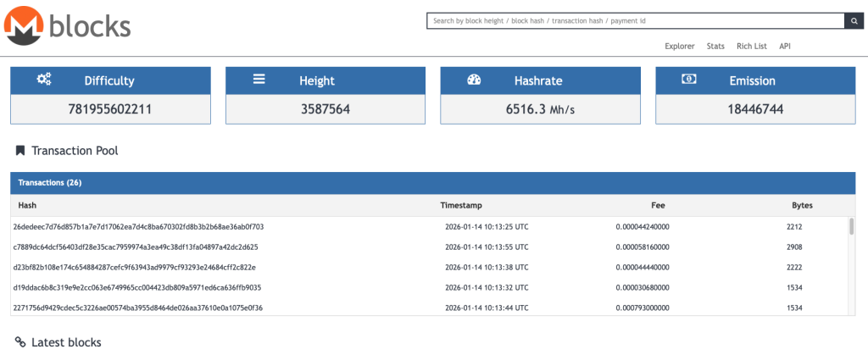Image resolution: width=868 pixels, height=349 pixels.
Task: Click the Monero logo icon
Action: point(24,25)
